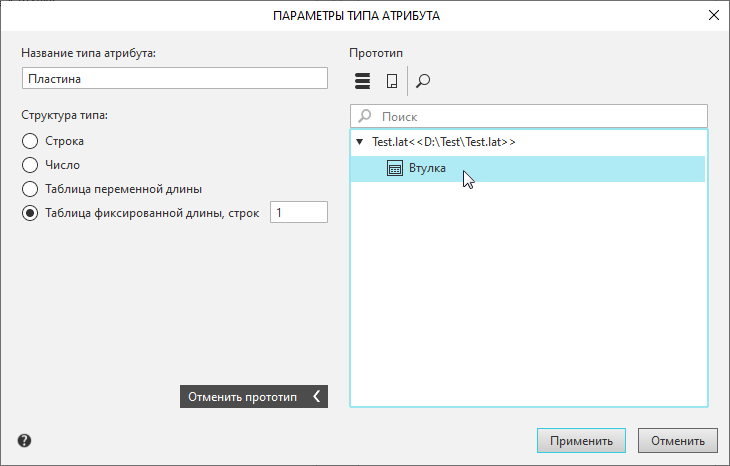Choose the Число radio button
730x466 pixels.
pyautogui.click(x=30, y=165)
